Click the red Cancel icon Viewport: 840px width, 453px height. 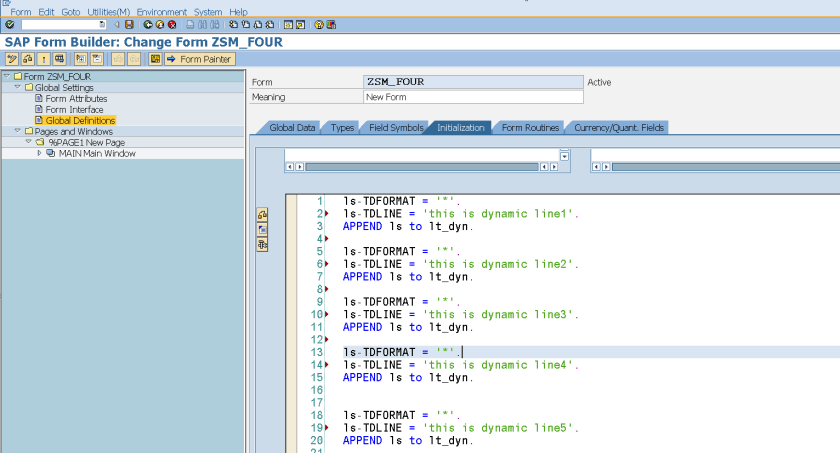(172, 24)
